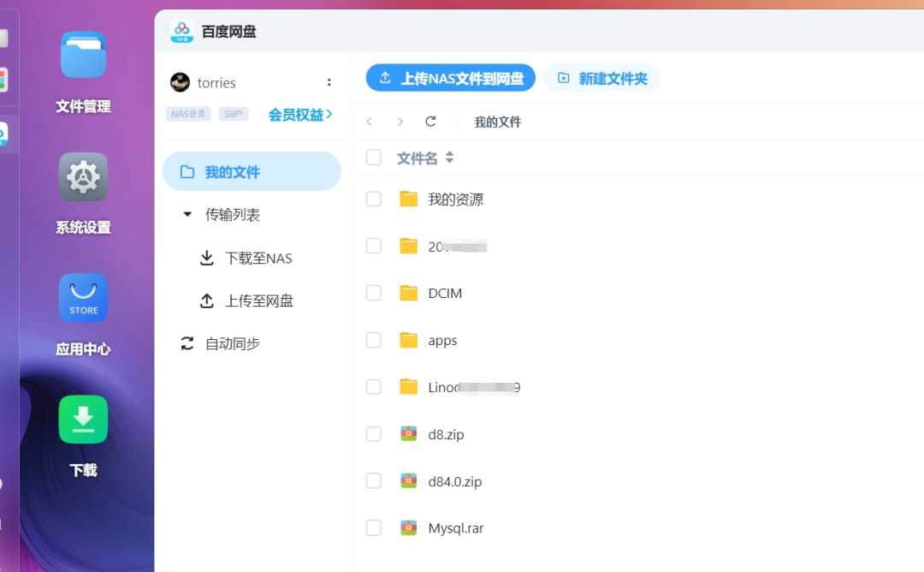Click the Mysql.rar archive icon
This screenshot has height=572, width=924.
408,527
